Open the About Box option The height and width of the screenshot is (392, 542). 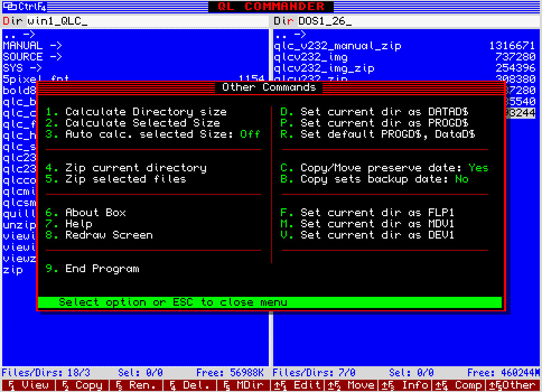(x=86, y=212)
